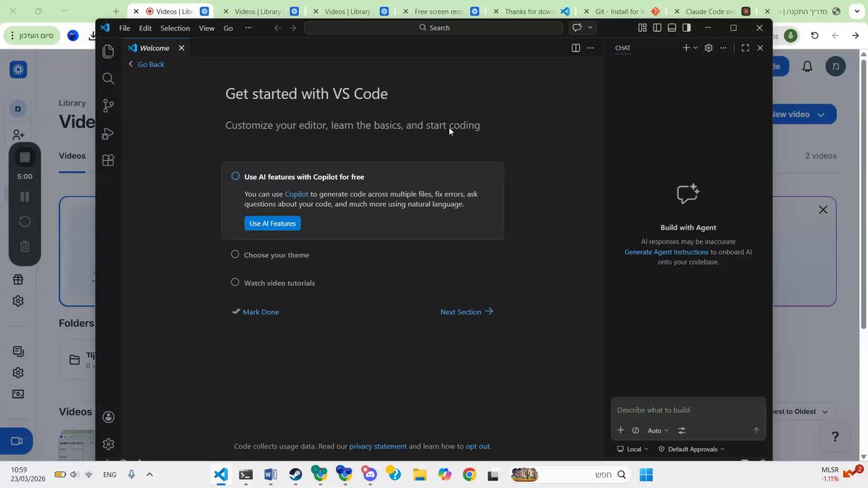This screenshot has height=488, width=868.
Task: Click the Customize Layout icon in title bar
Action: click(642, 28)
